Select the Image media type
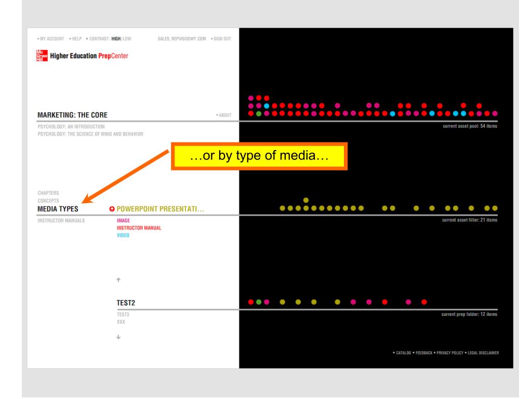532x399 pixels. coord(124,220)
